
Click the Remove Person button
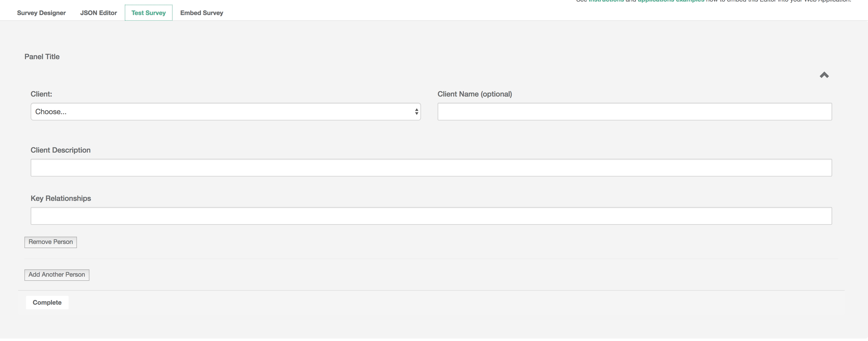50,242
